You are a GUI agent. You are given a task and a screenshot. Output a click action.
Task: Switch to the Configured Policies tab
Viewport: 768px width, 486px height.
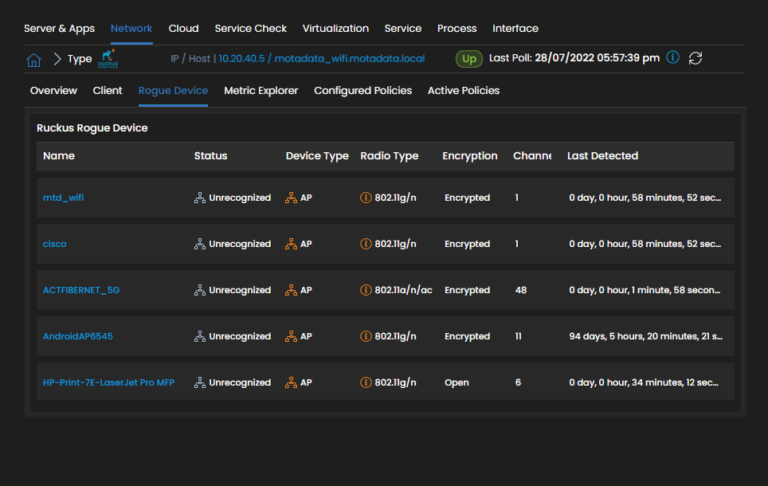pos(363,91)
